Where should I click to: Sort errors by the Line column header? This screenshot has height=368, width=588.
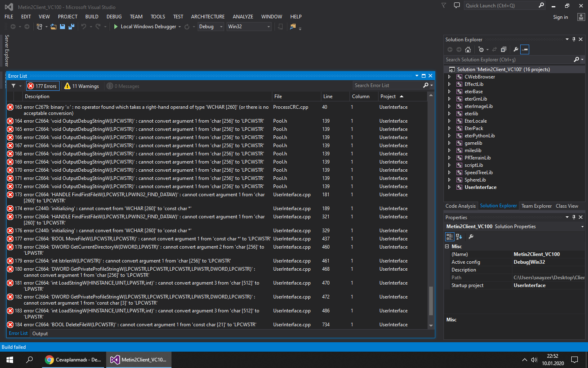point(335,96)
